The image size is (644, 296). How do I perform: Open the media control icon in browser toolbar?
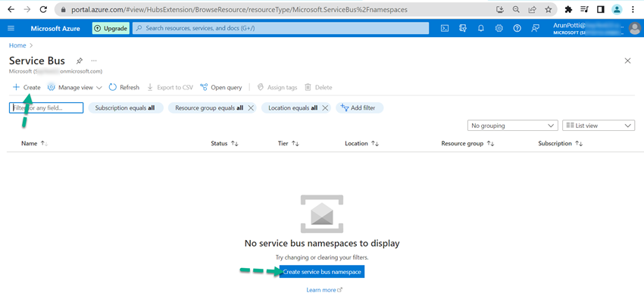[584, 9]
